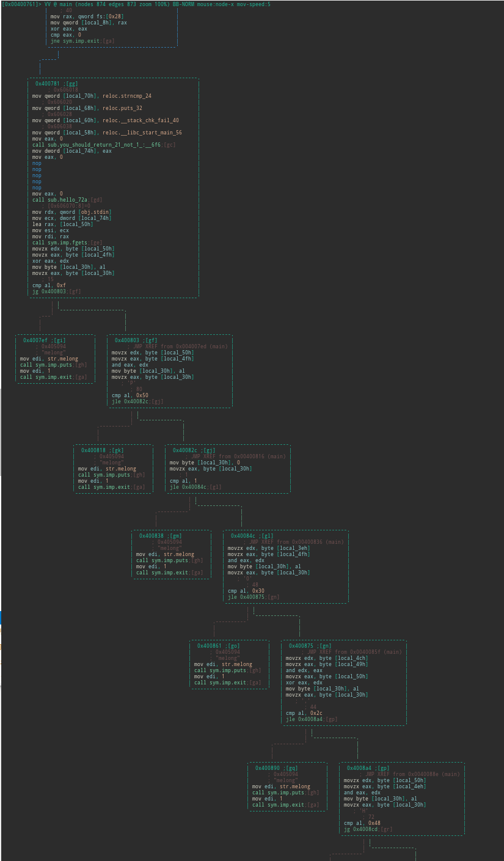
Task: Select the 0x400861 node title
Action: (218, 646)
